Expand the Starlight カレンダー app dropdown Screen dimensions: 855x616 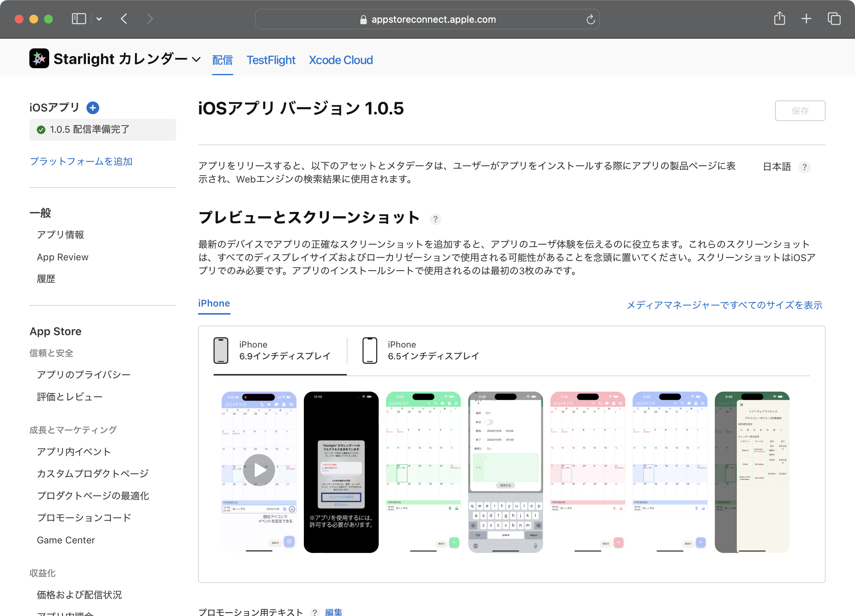coord(196,59)
